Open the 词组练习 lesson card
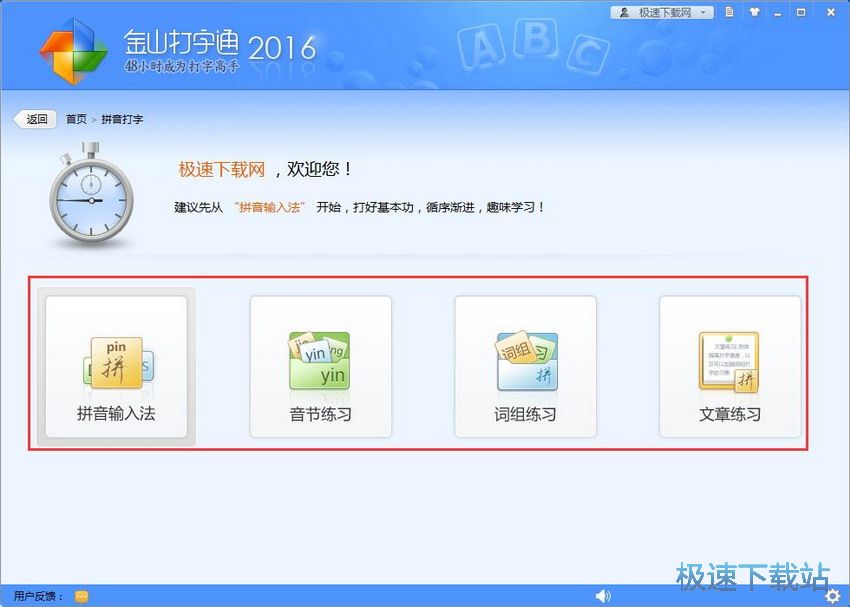Image resolution: width=850 pixels, height=607 pixels. pyautogui.click(x=525, y=366)
